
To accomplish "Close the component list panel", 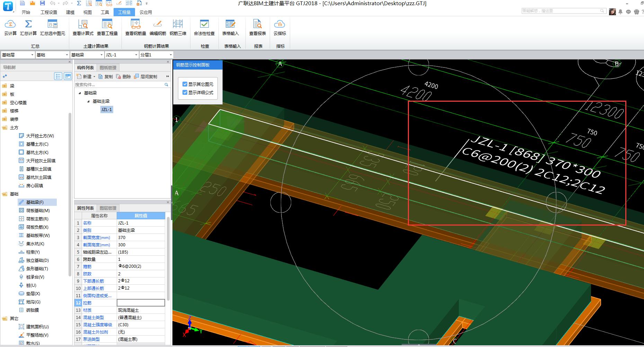I will 168,62.
